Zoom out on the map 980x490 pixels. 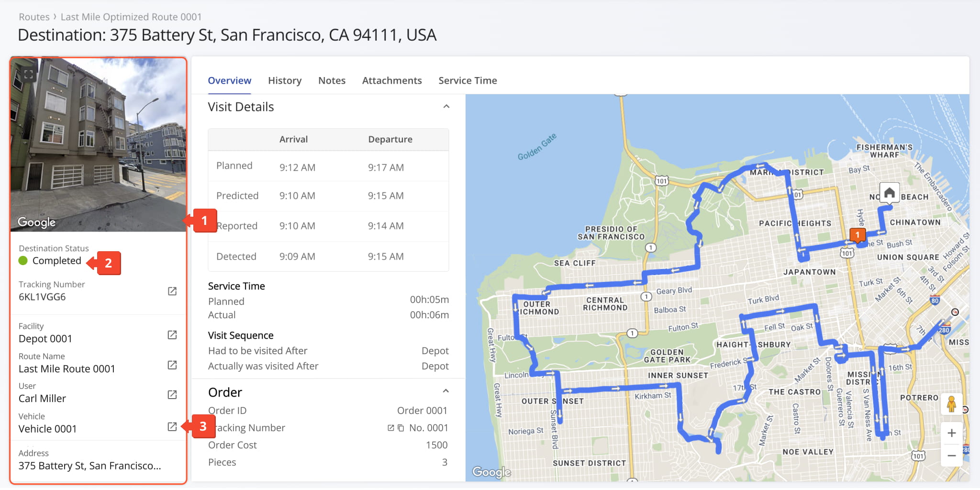coord(951,455)
